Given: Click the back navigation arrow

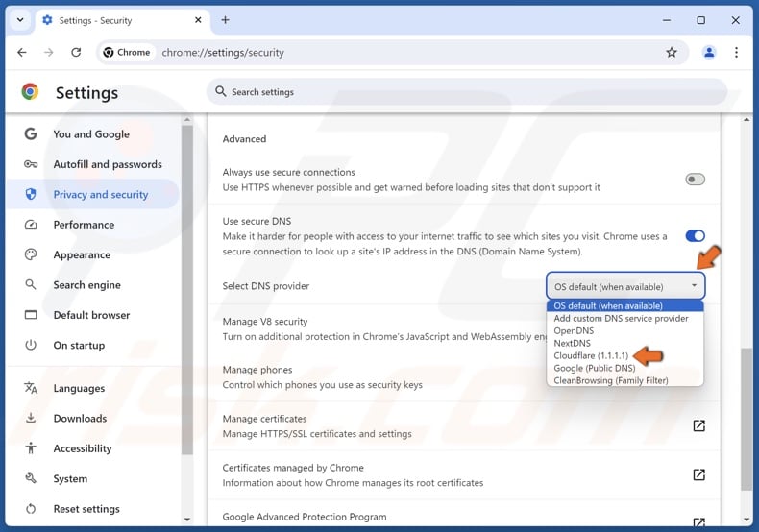Looking at the screenshot, I should [x=22, y=52].
